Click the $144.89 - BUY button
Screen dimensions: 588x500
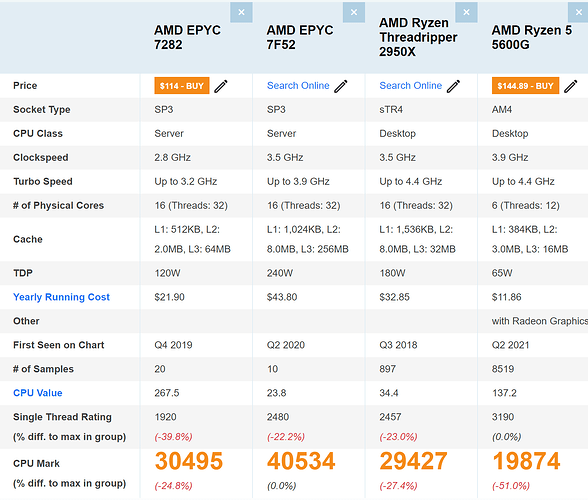(525, 86)
